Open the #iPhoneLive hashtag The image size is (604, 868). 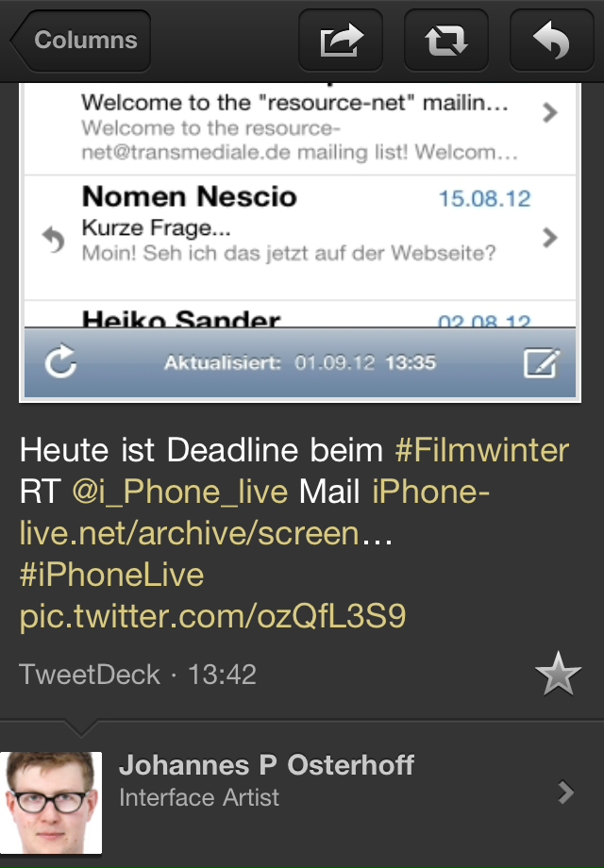[111, 575]
